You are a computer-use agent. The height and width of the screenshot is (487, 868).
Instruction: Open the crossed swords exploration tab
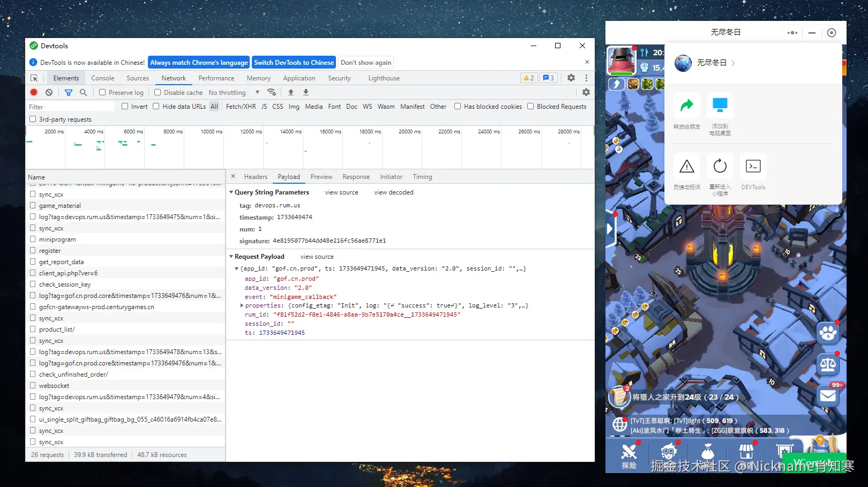pyautogui.click(x=629, y=456)
